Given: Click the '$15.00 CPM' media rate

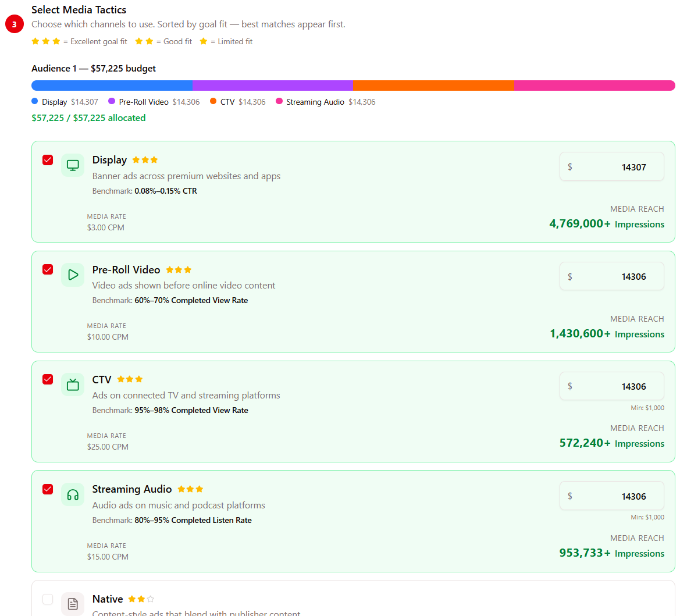Looking at the screenshot, I should pyautogui.click(x=108, y=557).
